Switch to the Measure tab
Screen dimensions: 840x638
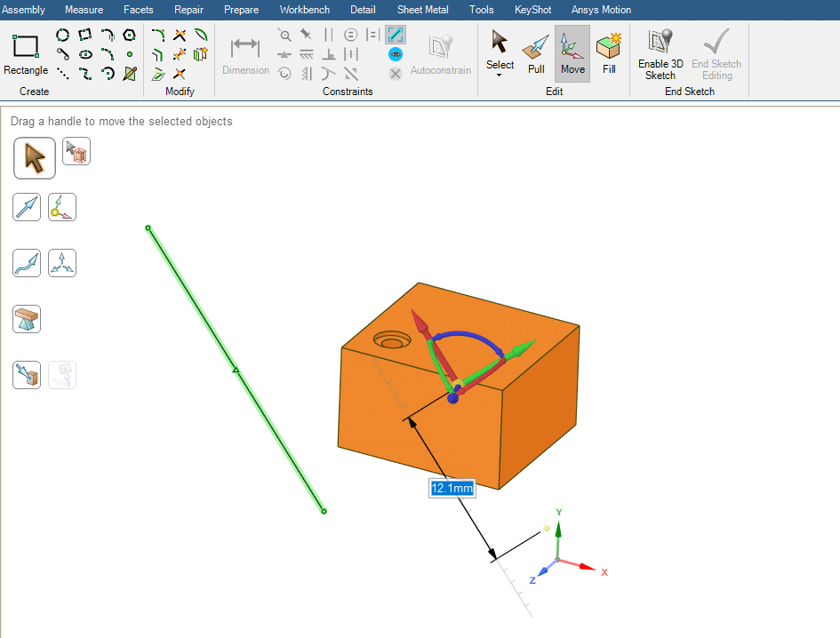(x=84, y=10)
